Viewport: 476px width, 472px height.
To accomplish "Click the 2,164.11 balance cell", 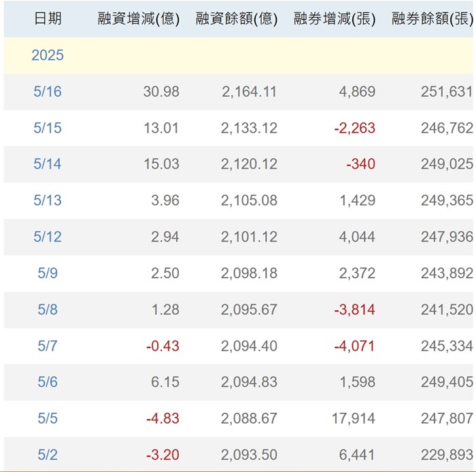I will click(249, 92).
